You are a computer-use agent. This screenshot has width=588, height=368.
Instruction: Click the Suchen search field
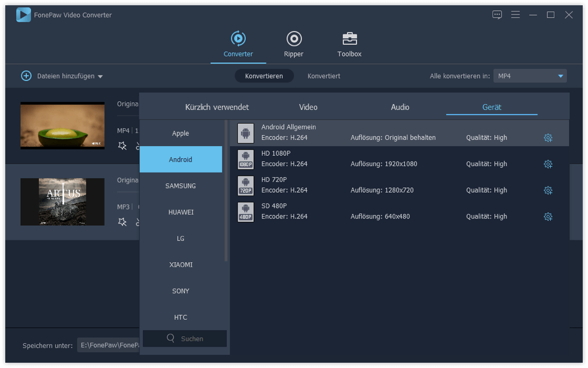pos(185,338)
